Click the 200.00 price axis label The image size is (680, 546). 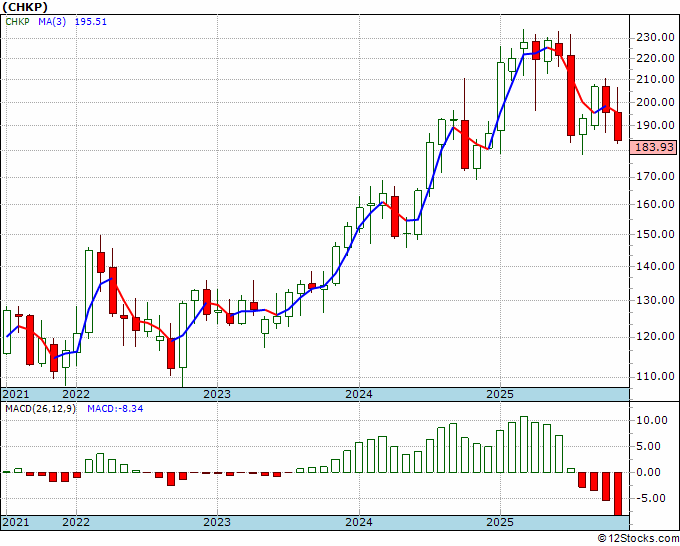655,102
